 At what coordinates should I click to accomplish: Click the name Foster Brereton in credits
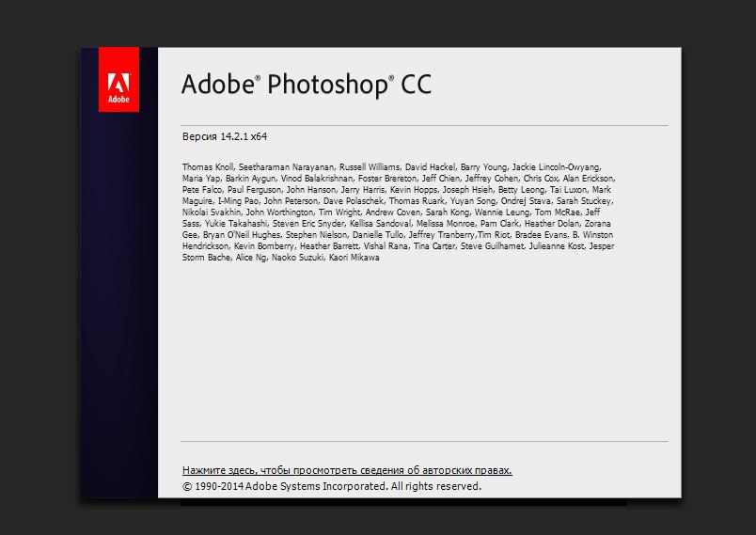click(387, 179)
